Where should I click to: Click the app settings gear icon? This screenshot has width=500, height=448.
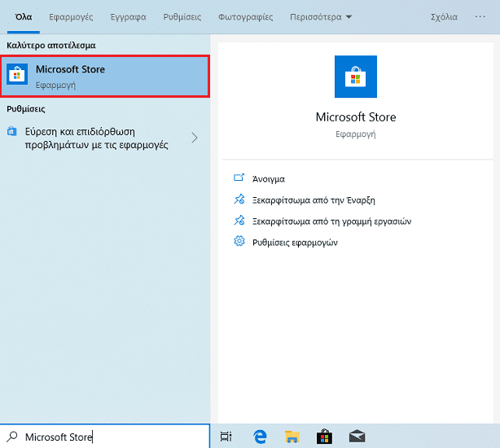click(x=239, y=241)
